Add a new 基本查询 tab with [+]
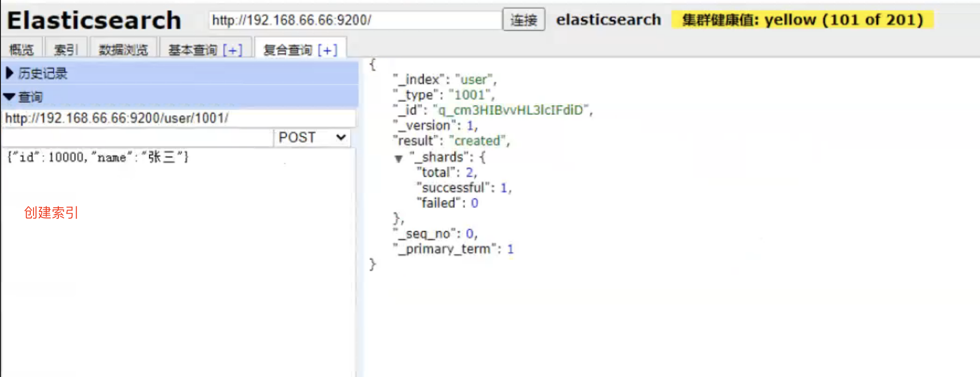The height and width of the screenshot is (377, 980). click(233, 50)
